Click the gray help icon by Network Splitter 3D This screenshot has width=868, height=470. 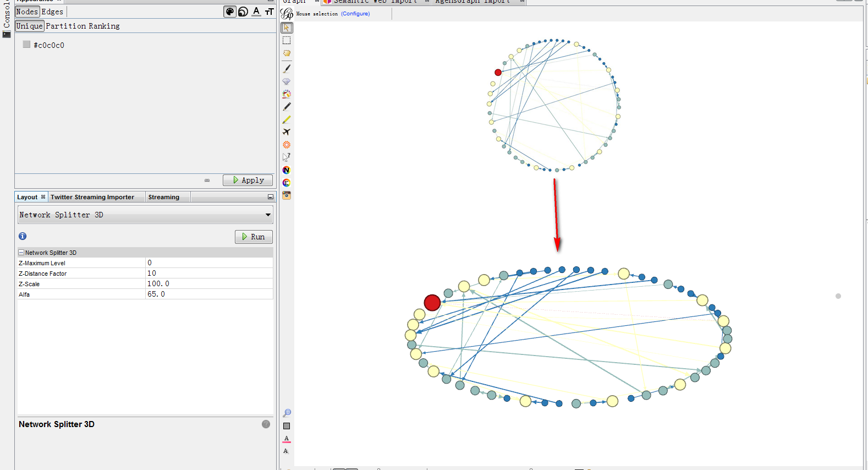click(266, 424)
